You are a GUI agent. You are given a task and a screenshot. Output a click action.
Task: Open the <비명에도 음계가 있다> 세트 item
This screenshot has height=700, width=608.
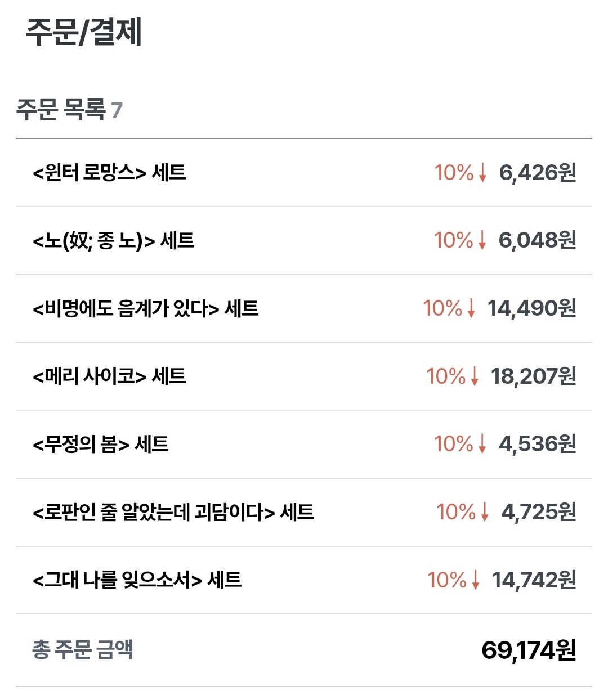pyautogui.click(x=304, y=308)
